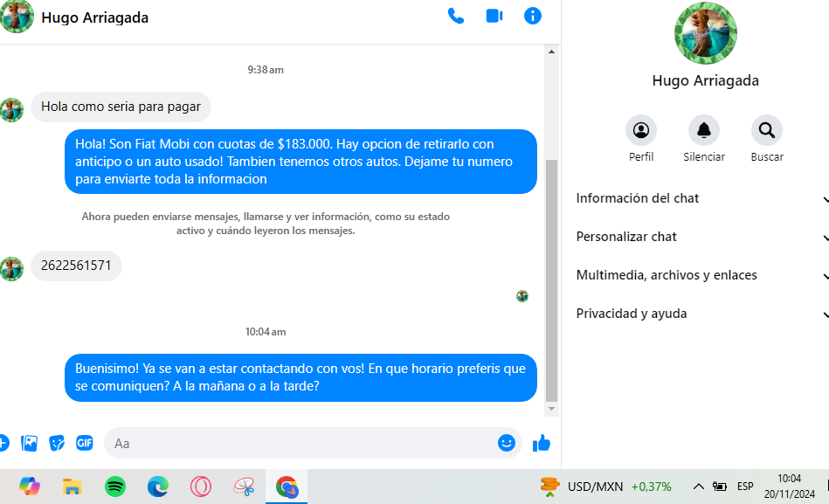Expand Información del chat section

(x=699, y=198)
